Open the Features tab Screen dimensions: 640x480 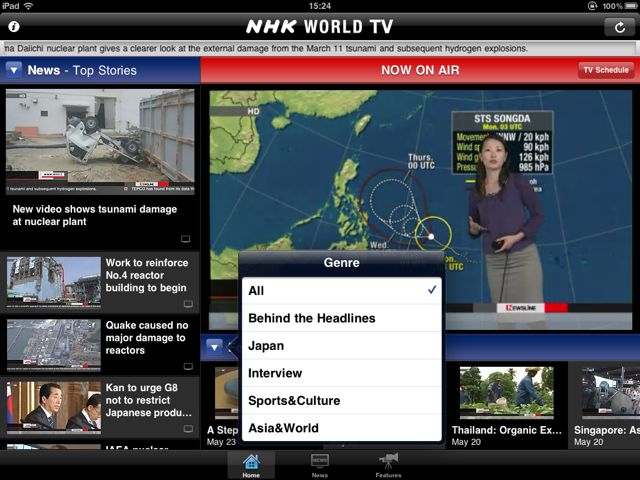pos(388,466)
